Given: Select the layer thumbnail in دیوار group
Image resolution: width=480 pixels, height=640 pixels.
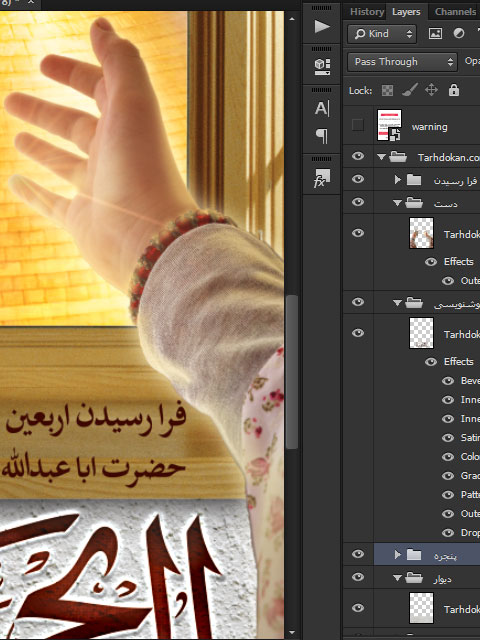Looking at the screenshot, I should (421, 608).
